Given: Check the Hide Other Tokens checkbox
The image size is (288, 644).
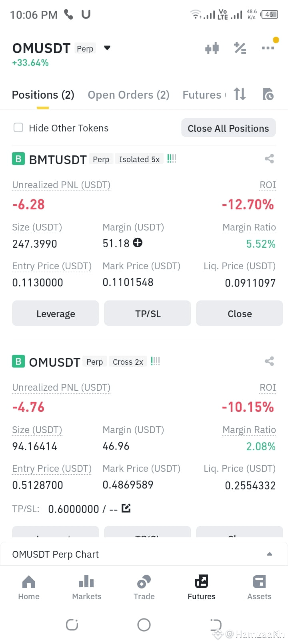Looking at the screenshot, I should coord(18,127).
